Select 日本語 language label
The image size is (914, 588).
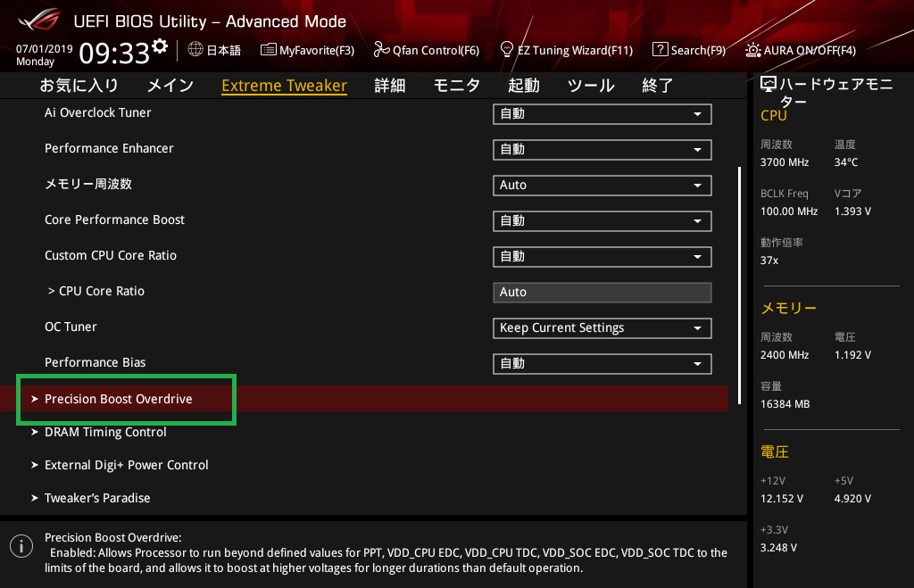click(x=223, y=50)
